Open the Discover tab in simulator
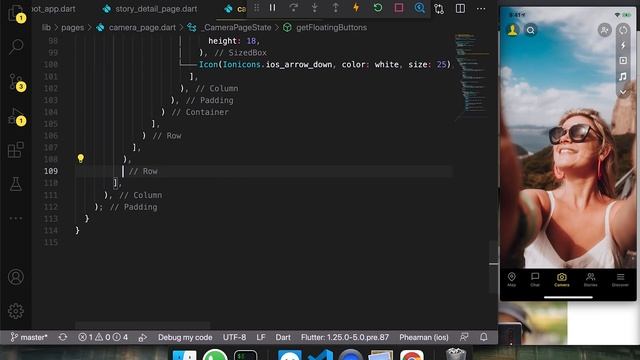 [x=620, y=280]
